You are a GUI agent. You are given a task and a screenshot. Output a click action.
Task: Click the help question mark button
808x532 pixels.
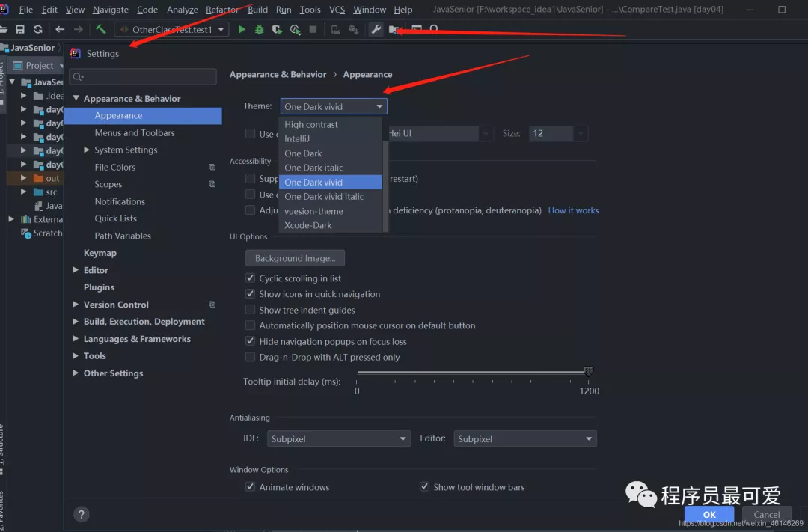(82, 514)
